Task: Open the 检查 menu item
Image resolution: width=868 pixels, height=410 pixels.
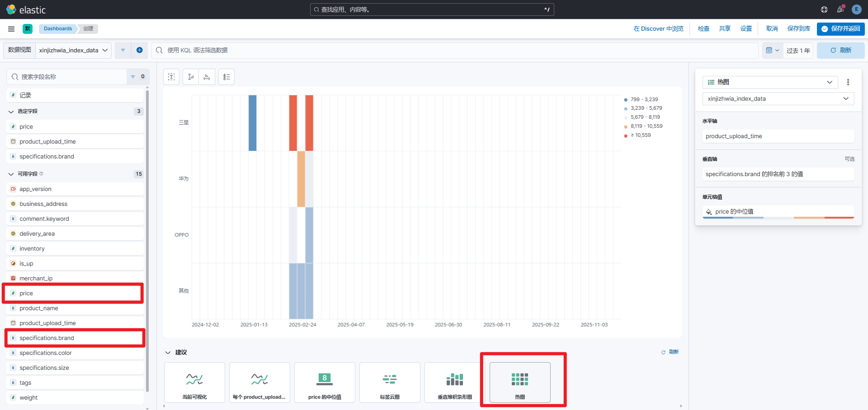Action: click(703, 28)
